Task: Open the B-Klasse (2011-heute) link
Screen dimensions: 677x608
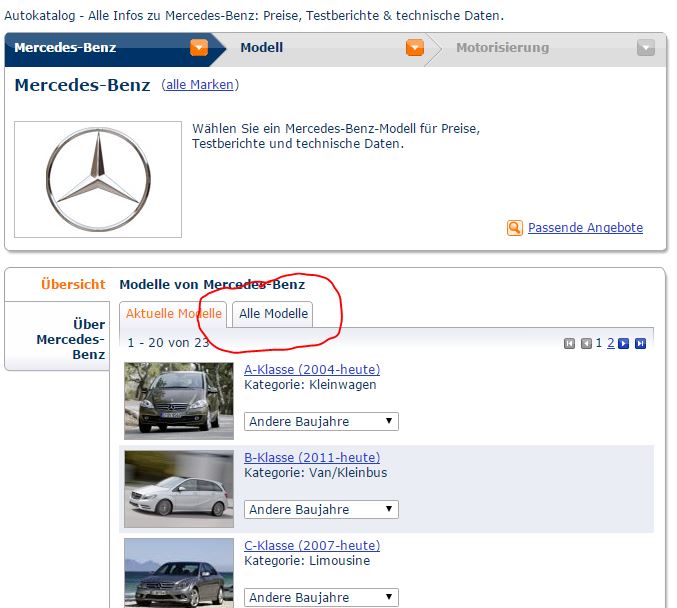Action: point(312,457)
